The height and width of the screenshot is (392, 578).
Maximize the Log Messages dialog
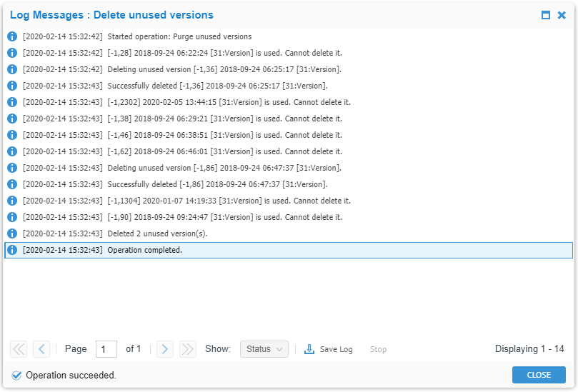point(546,15)
